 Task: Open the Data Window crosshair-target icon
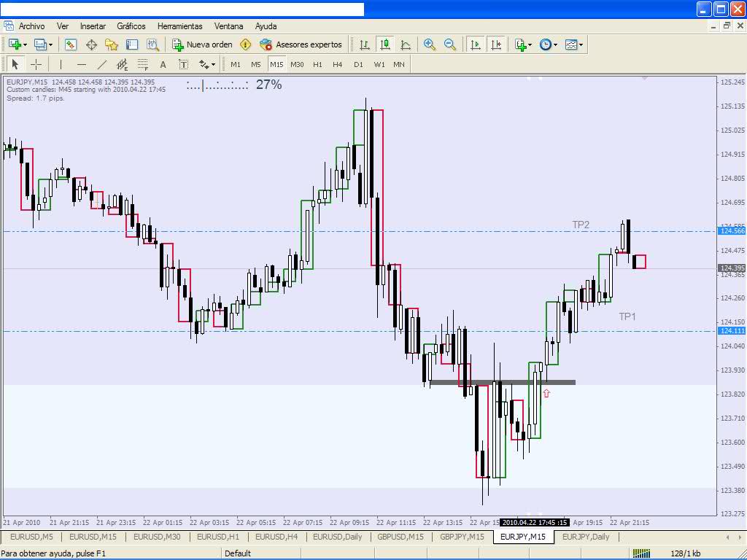[91, 44]
